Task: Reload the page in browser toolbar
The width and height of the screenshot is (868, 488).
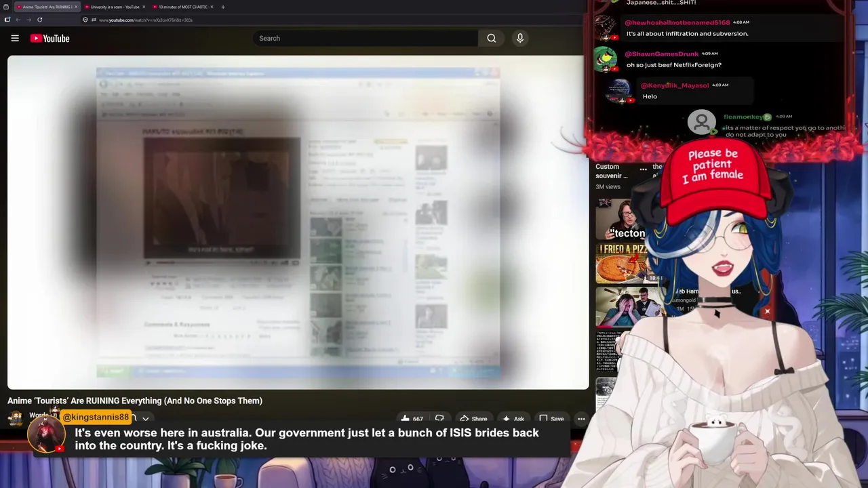Action: (x=39, y=20)
